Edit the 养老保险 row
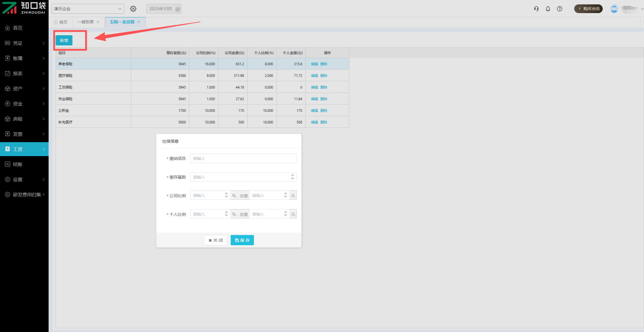The image size is (644, 332). coord(314,64)
